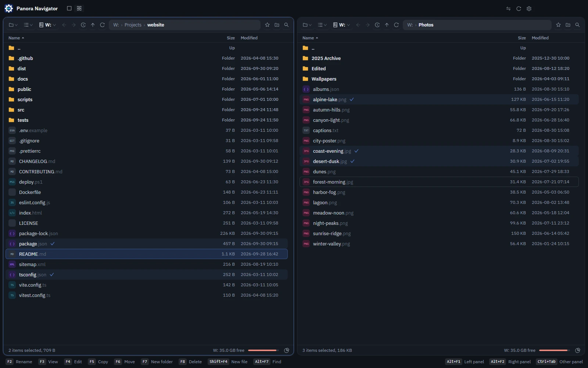Open history clock in left panel

(83, 25)
